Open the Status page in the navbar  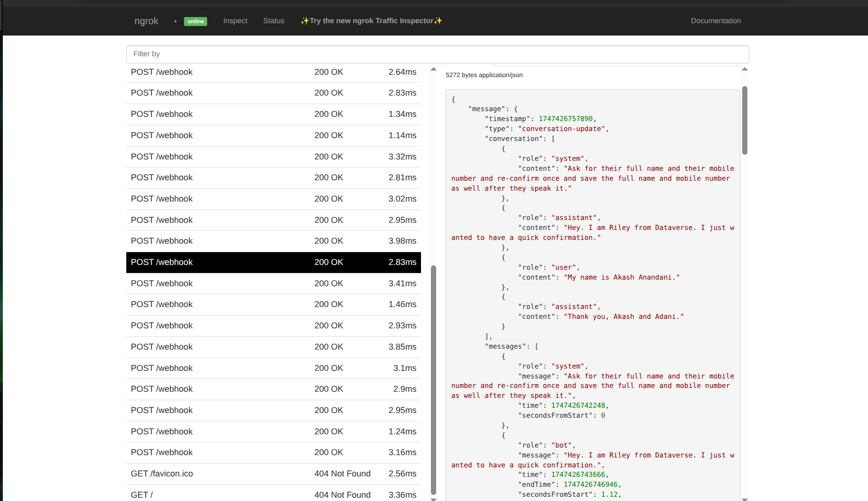coord(273,21)
